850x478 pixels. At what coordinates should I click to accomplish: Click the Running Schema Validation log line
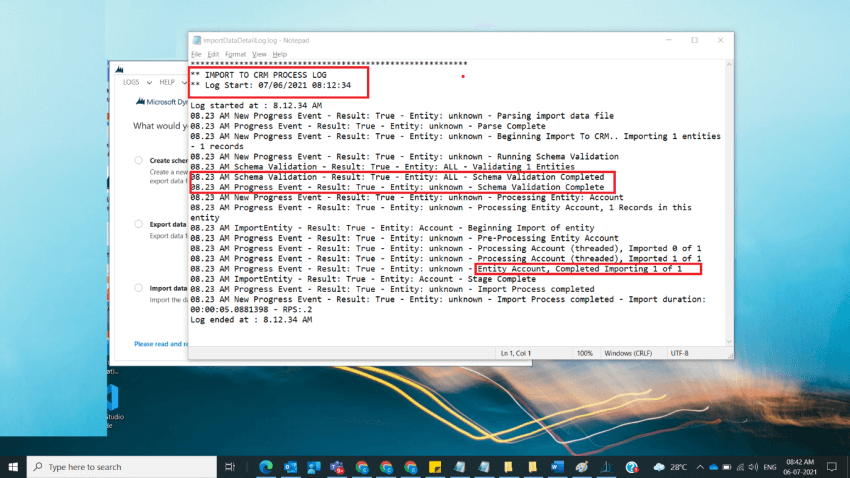pos(404,156)
